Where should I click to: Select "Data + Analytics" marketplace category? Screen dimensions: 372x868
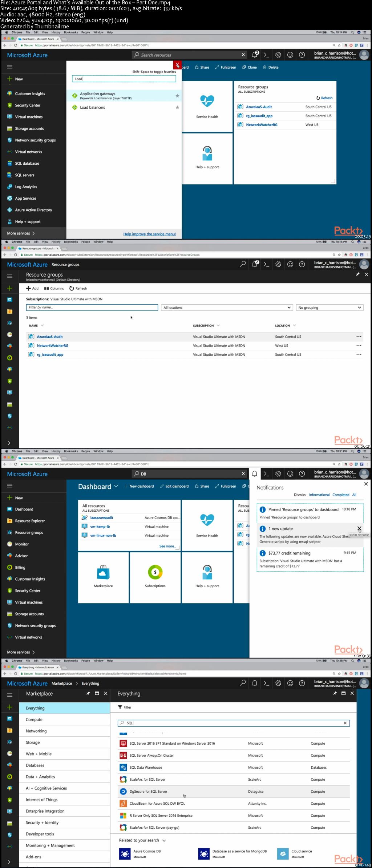(x=64, y=777)
